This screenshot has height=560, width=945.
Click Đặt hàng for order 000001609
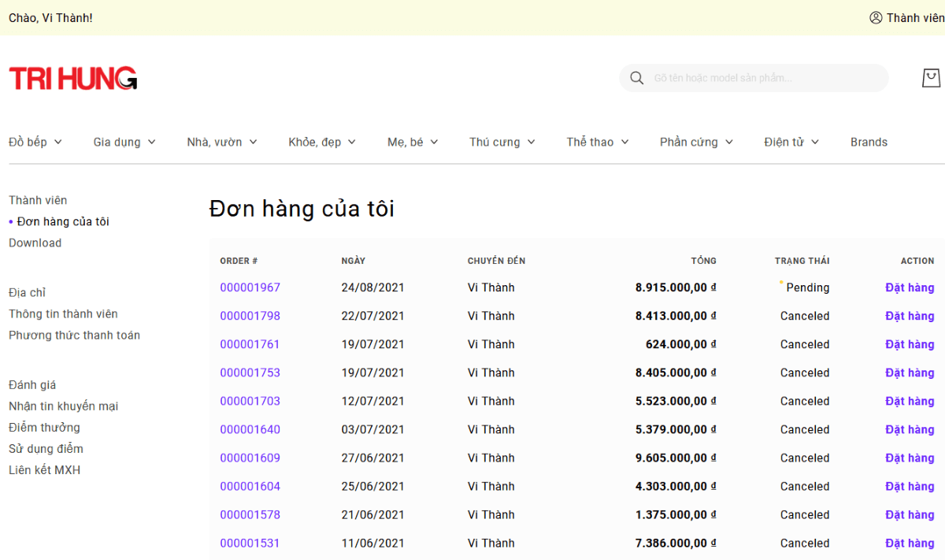pos(909,458)
